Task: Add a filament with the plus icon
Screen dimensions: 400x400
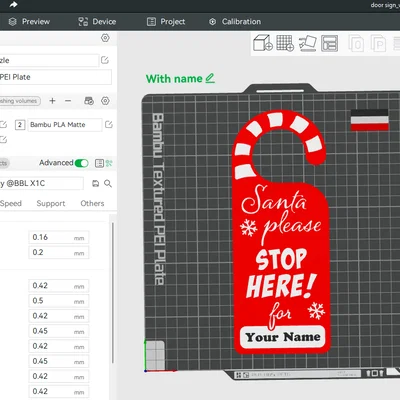Action: point(52,101)
